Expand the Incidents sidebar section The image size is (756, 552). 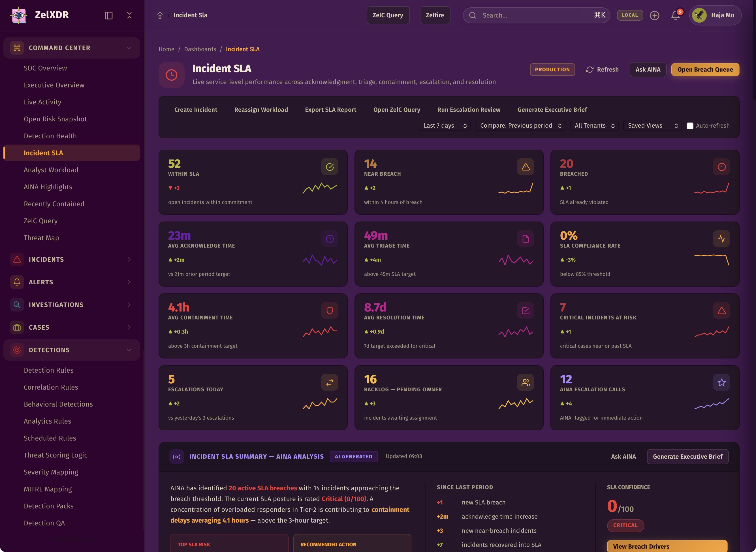pyautogui.click(x=72, y=259)
